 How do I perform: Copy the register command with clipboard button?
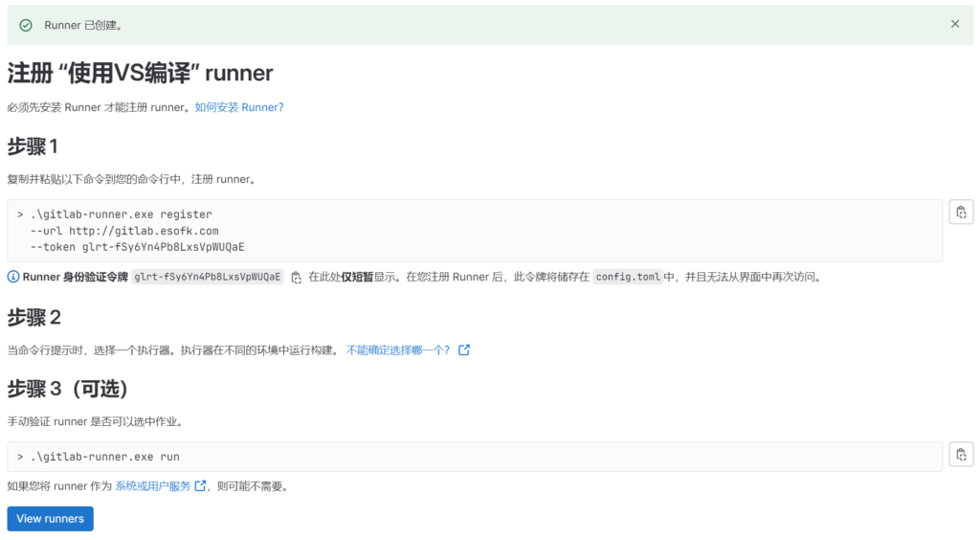click(x=961, y=213)
